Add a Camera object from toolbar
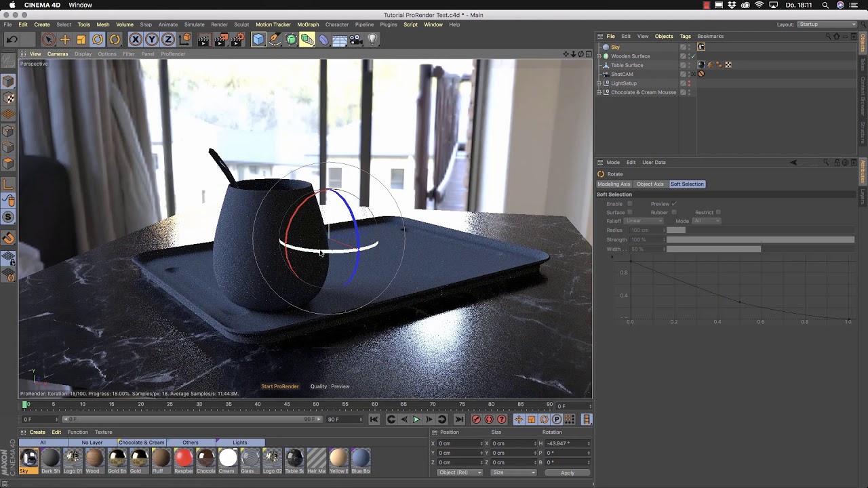The width and height of the screenshot is (868, 488). (x=356, y=39)
